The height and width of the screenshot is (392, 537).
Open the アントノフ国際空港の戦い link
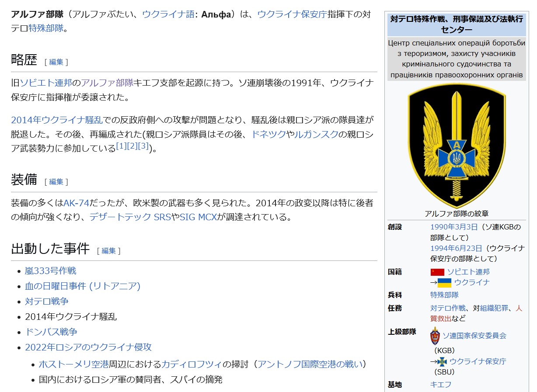tap(310, 364)
